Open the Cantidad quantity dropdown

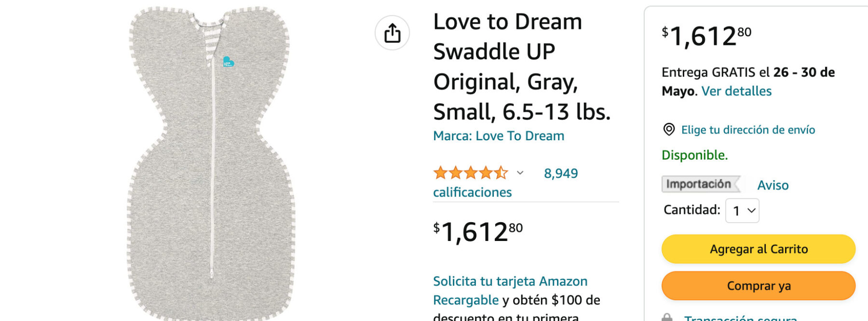click(742, 211)
